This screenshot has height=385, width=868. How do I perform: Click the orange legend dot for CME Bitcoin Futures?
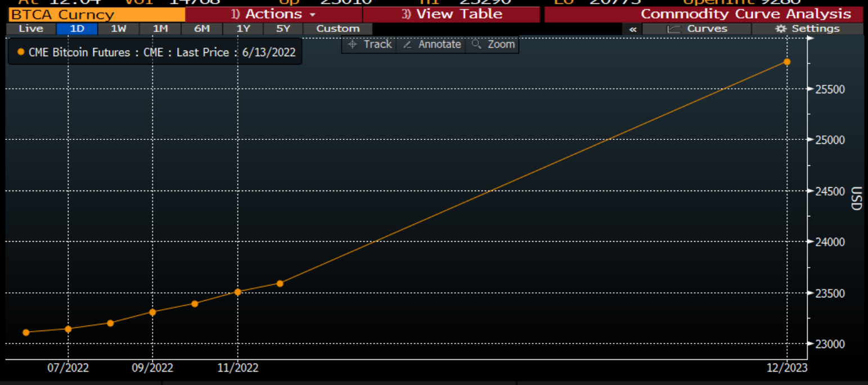point(21,52)
